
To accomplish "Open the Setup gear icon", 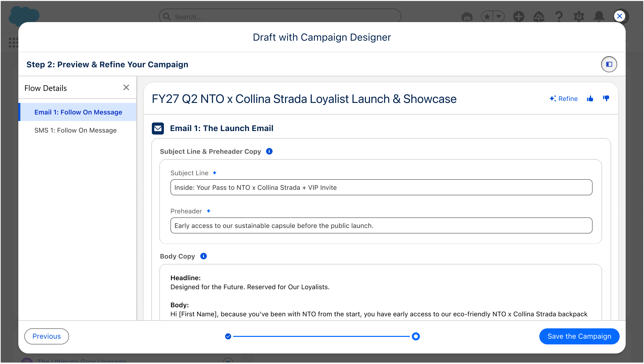I will tap(579, 17).
